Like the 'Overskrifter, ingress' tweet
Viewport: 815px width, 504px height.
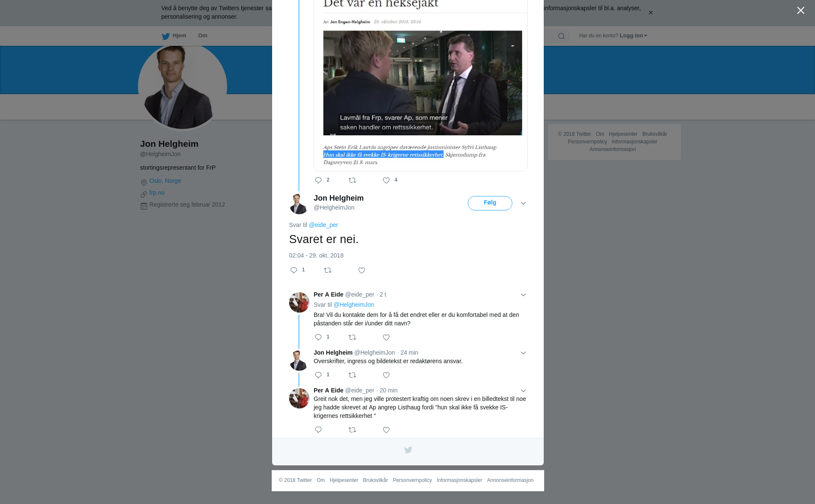point(386,375)
